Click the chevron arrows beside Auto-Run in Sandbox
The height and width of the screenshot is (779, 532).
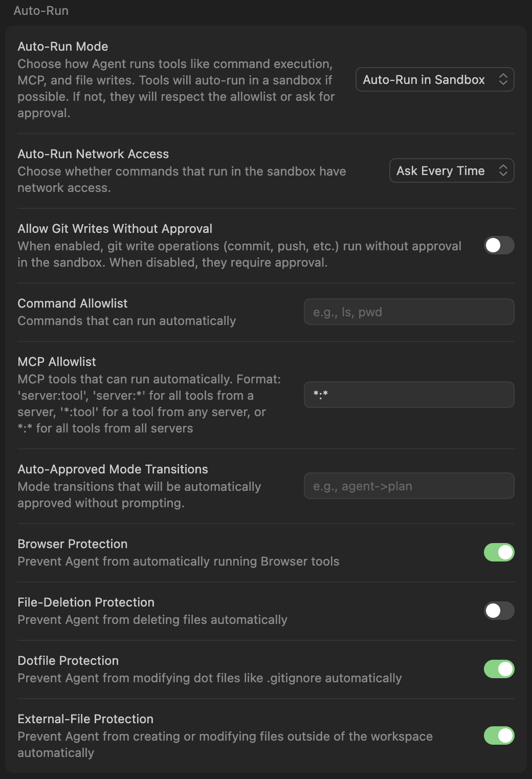coord(503,79)
